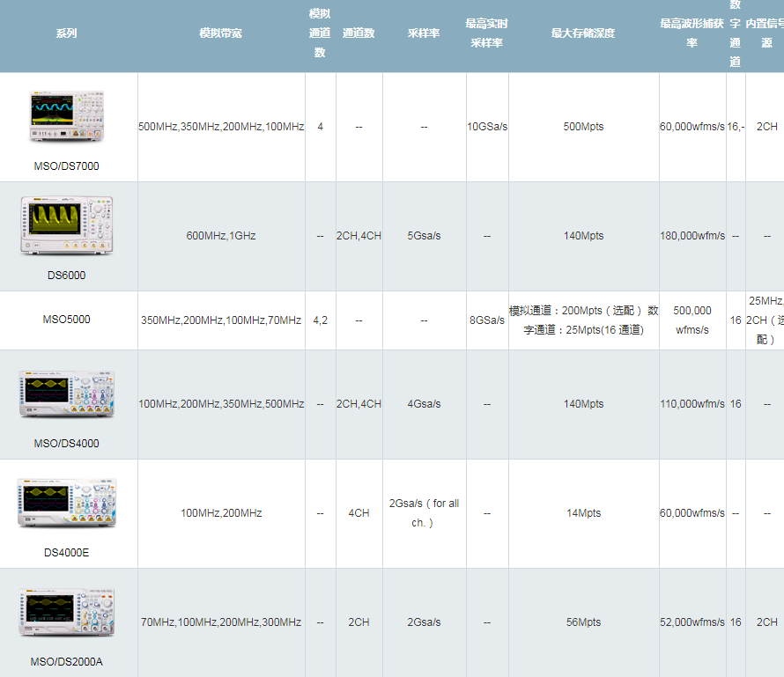Click the 500,000 wfms/s capture rate value
The height and width of the screenshot is (677, 784).
(x=692, y=320)
